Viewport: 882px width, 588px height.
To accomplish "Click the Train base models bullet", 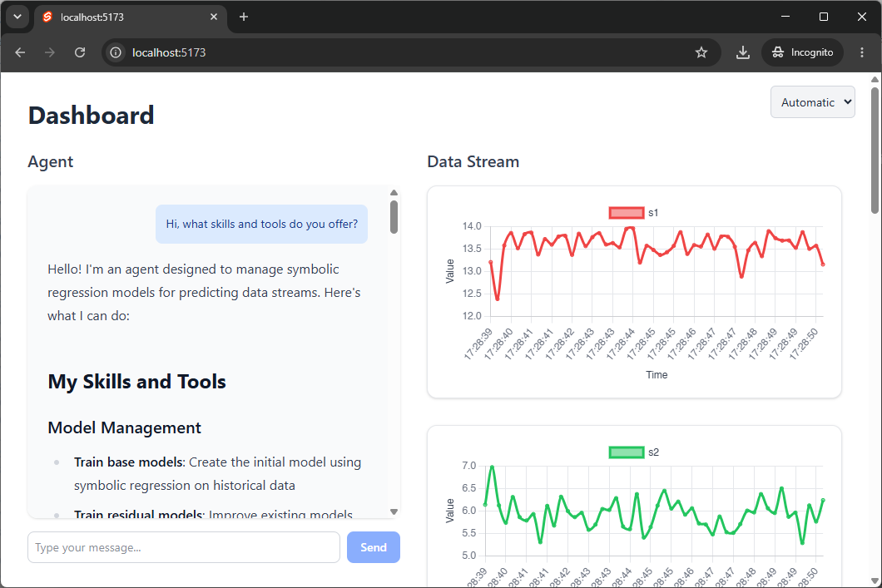I will (218, 473).
